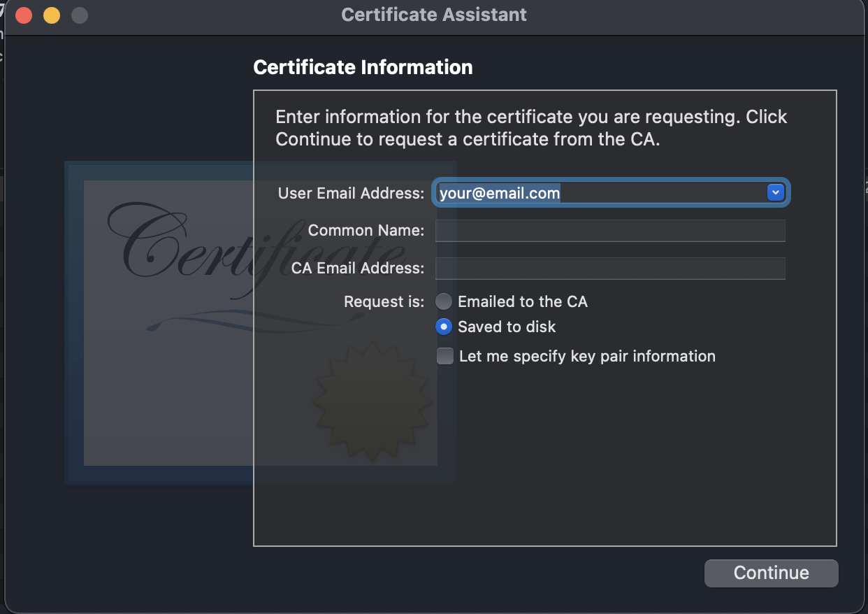The height and width of the screenshot is (614, 868).
Task: Click the "Certificate Information" heading
Action: (363, 67)
